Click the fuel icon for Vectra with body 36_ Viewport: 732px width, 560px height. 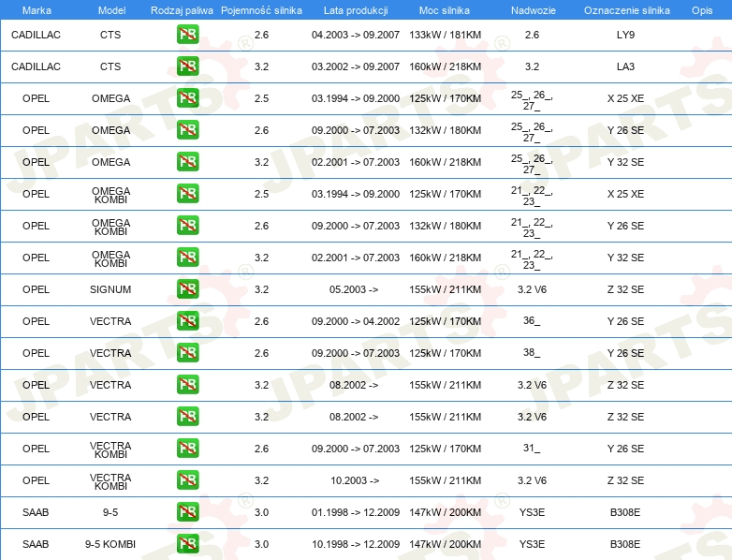tap(187, 321)
